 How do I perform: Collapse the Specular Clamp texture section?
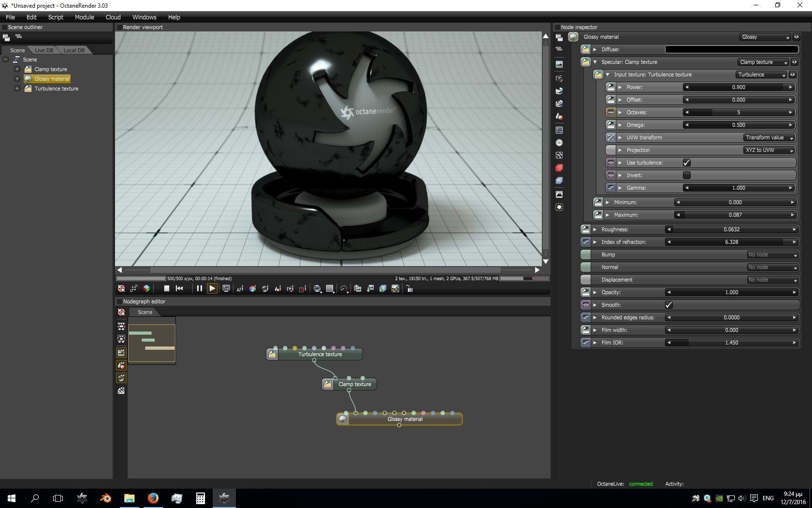point(595,62)
